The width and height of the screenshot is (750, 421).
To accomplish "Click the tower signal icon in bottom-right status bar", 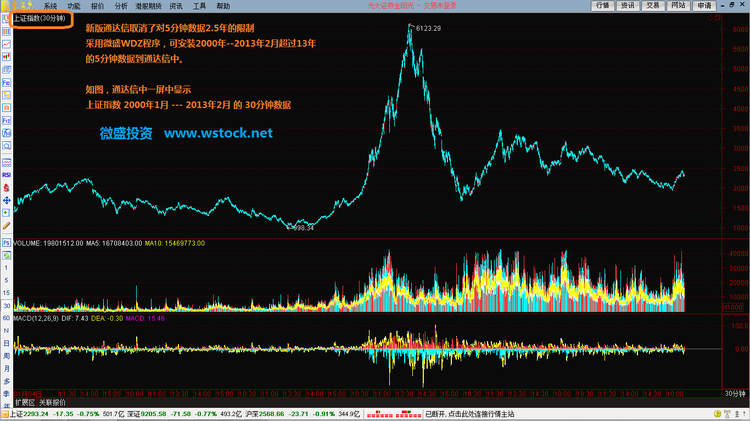I will [727, 414].
